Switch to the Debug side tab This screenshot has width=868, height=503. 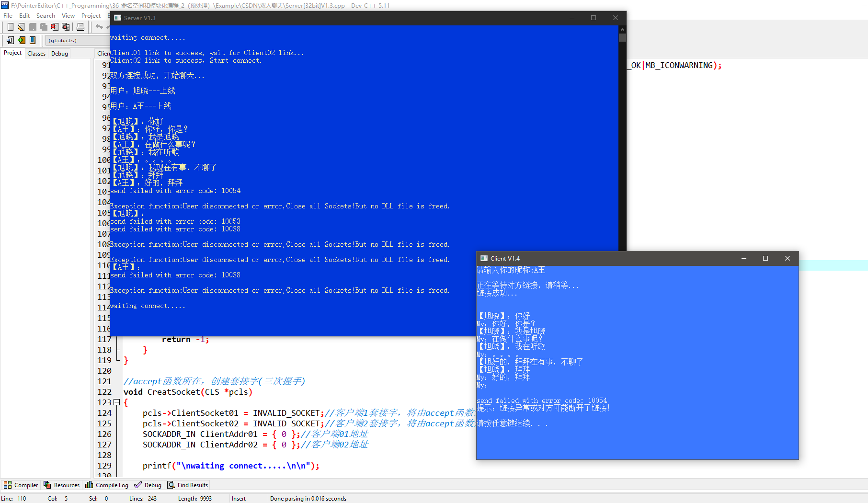(x=59, y=54)
